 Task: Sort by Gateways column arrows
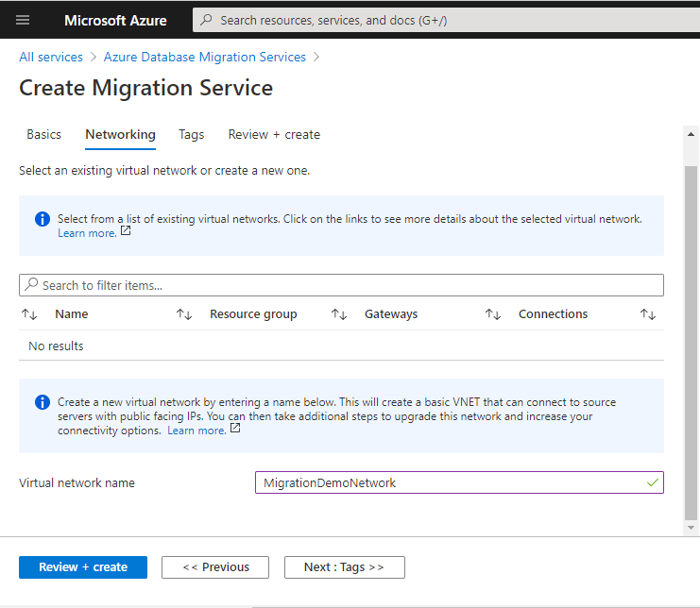click(x=339, y=314)
